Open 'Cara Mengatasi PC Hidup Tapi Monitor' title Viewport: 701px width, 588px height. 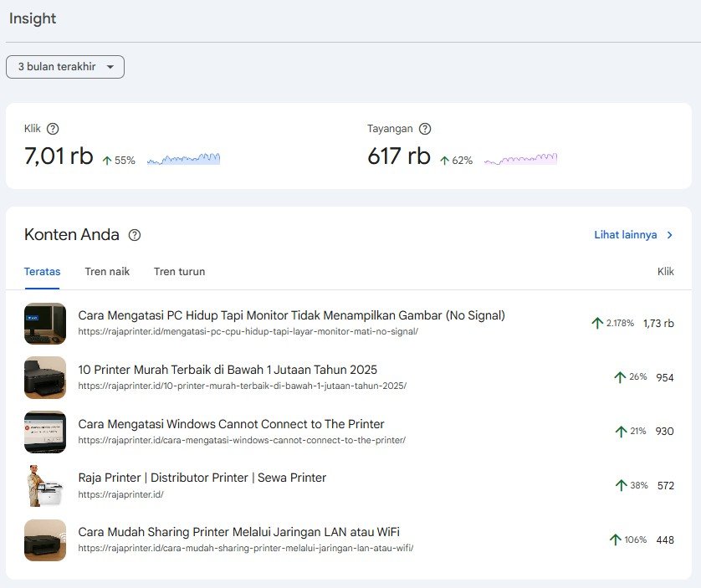tap(291, 315)
